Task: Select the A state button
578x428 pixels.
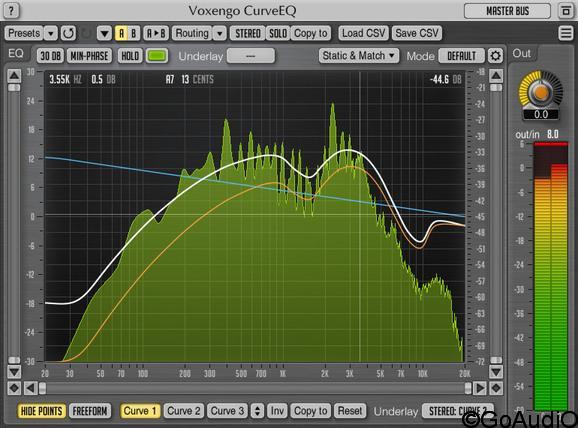Action: [x=121, y=34]
